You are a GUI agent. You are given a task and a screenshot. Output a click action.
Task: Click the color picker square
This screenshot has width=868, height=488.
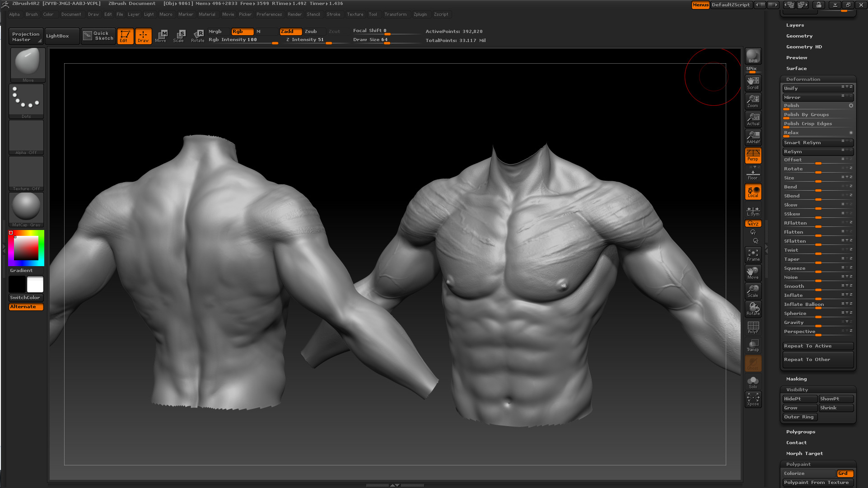click(26, 248)
